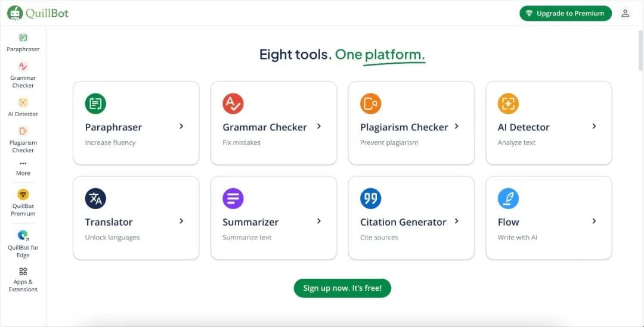Viewport: 644px width, 327px height.
Task: Click the arrow on the Paraphraser card
Action: (x=181, y=126)
